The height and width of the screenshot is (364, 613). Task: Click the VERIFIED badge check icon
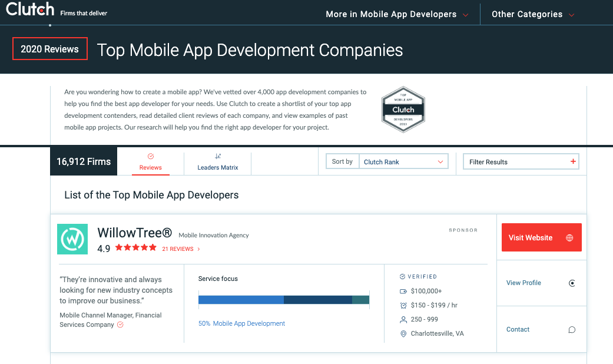pos(402,276)
